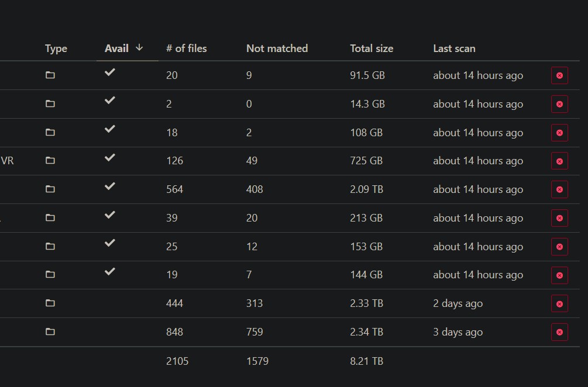Click the delete icon for the VR row
Screen dimensions: 588x387
pos(559,161)
